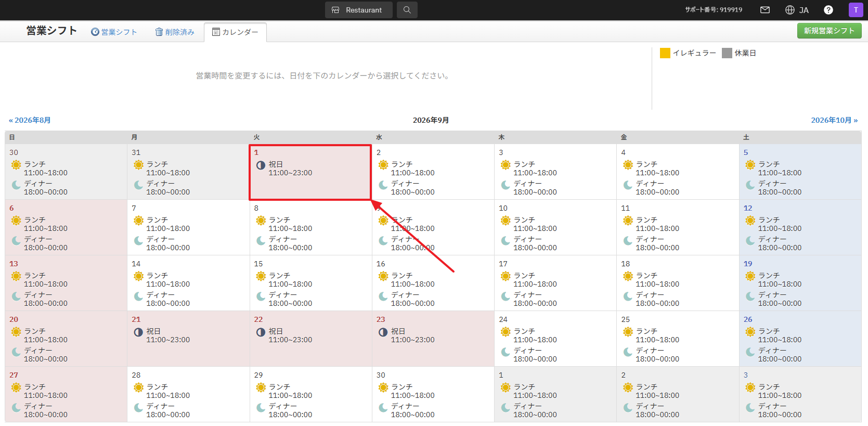Screen dimensions: 868x426
Task: Select date 14 in the calendar
Action: coord(136,264)
